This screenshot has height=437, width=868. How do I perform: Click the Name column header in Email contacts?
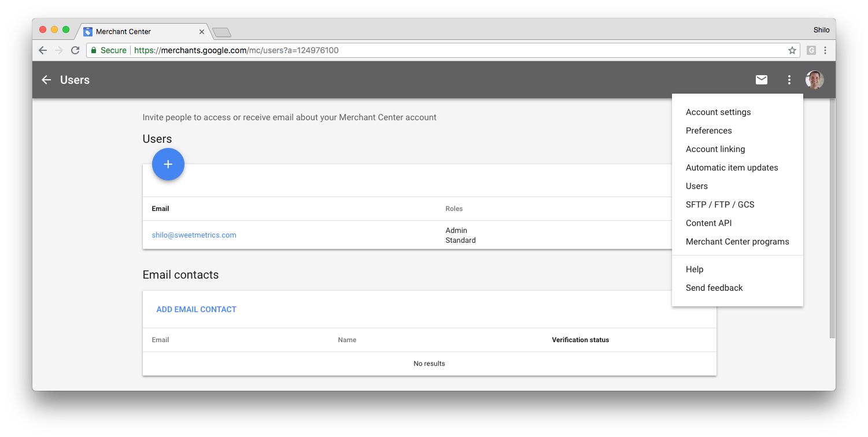click(x=347, y=340)
